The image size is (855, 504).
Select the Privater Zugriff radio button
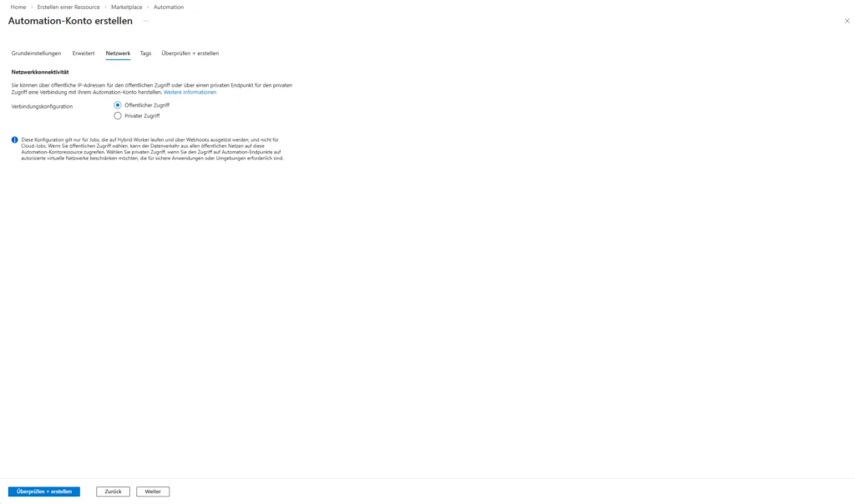coord(118,116)
